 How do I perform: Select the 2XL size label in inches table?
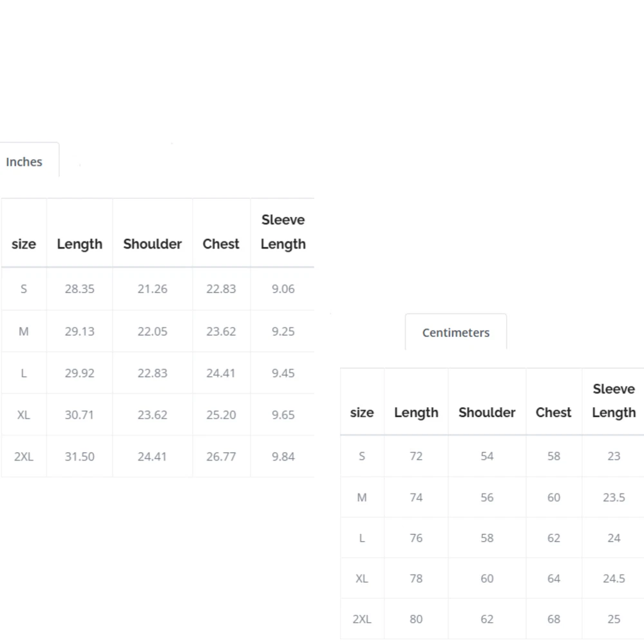[24, 457]
